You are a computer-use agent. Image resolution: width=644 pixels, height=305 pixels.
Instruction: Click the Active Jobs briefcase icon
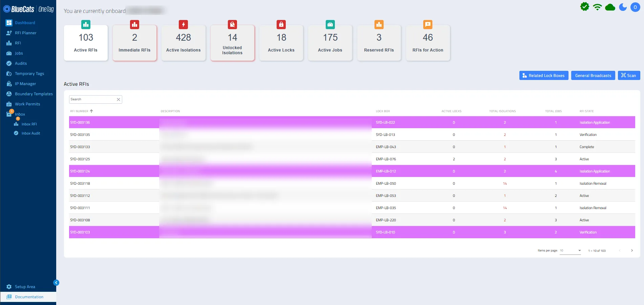point(330,24)
